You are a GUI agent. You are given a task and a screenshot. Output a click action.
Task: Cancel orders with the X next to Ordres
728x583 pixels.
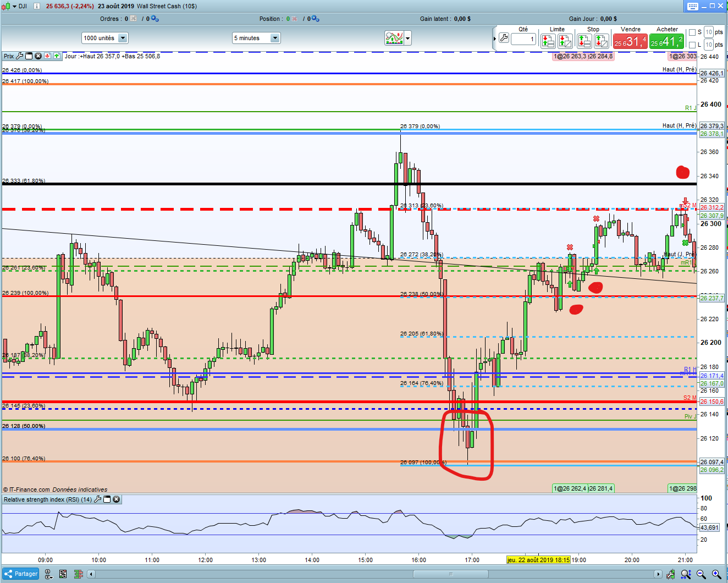coord(134,19)
